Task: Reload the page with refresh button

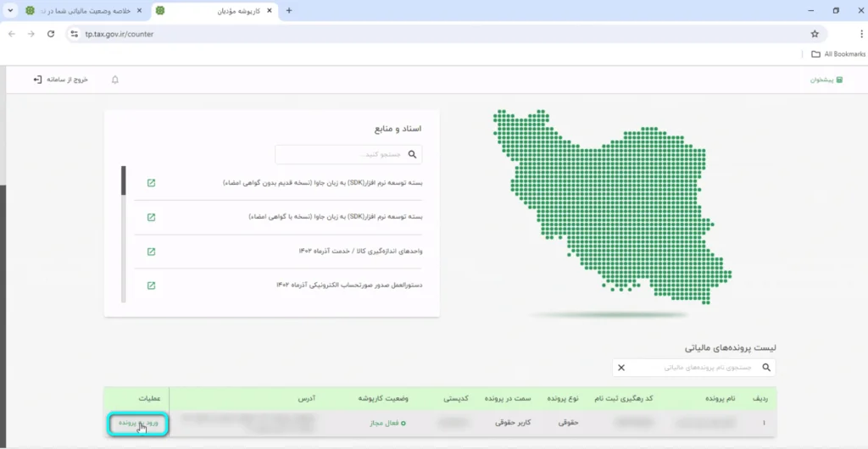Action: click(x=51, y=34)
